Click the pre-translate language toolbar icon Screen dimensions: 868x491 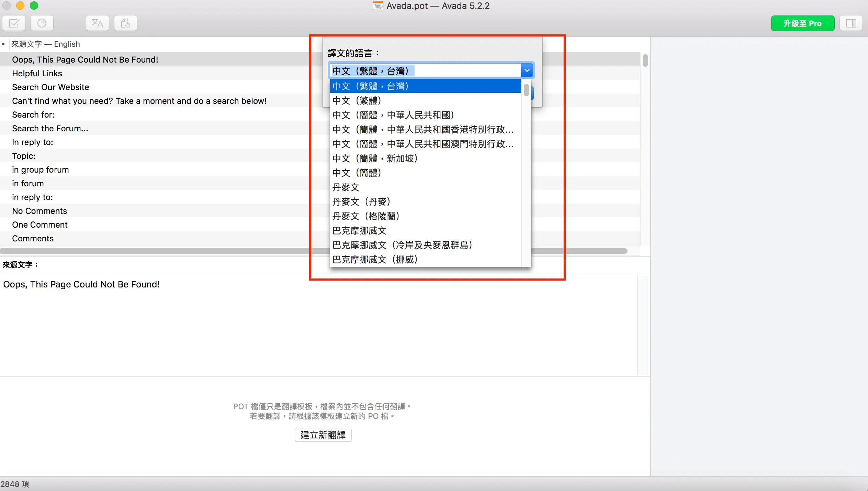click(x=98, y=23)
